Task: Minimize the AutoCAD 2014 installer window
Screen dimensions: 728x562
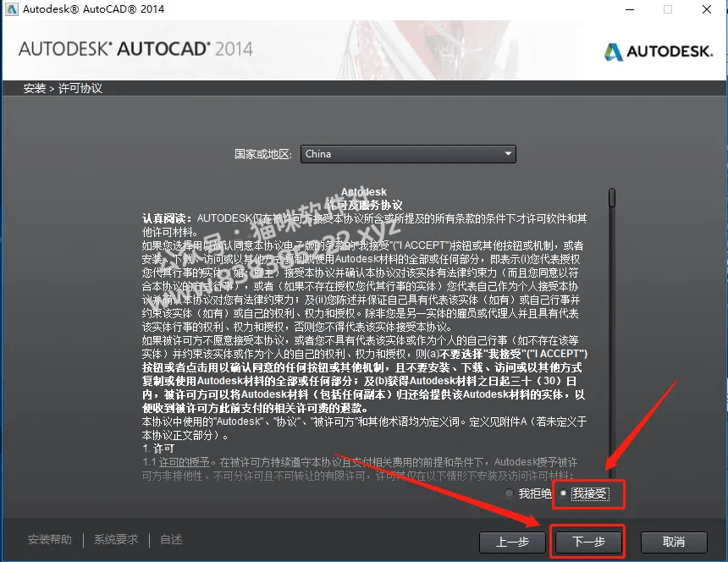Action: coord(630,9)
